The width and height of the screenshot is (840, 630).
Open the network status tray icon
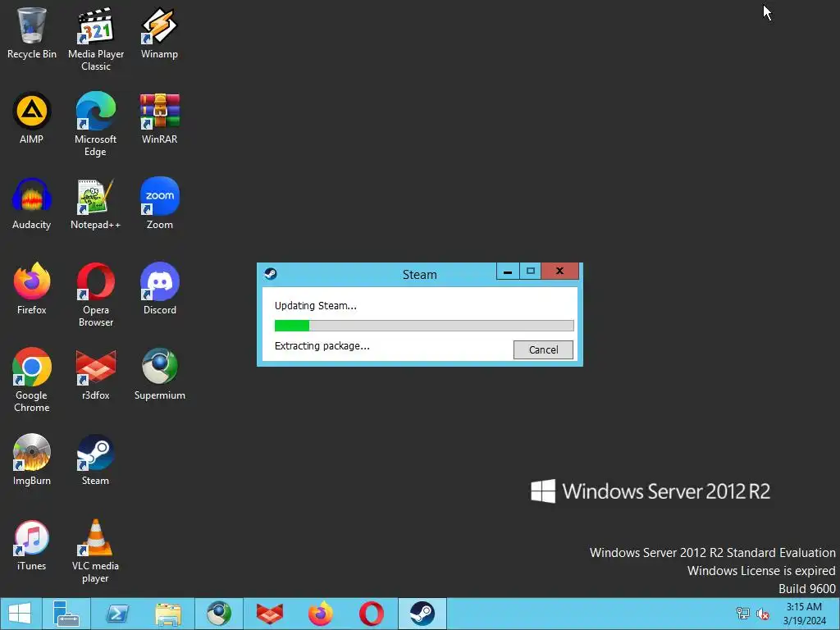coord(742,614)
